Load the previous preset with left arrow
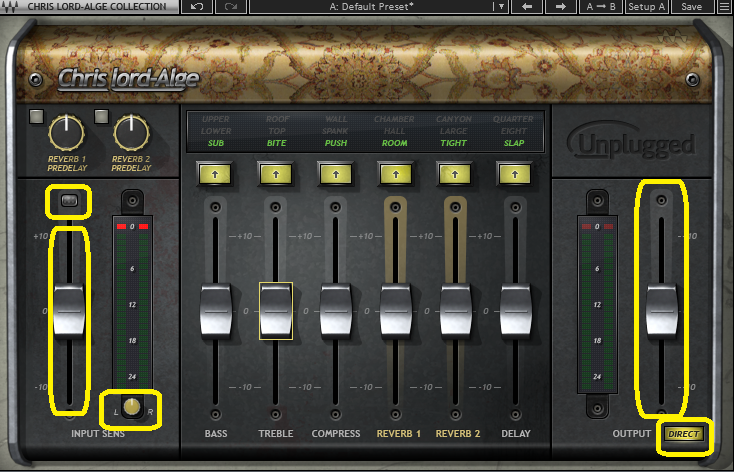Screen dimensions: 734x472 click(528, 7)
